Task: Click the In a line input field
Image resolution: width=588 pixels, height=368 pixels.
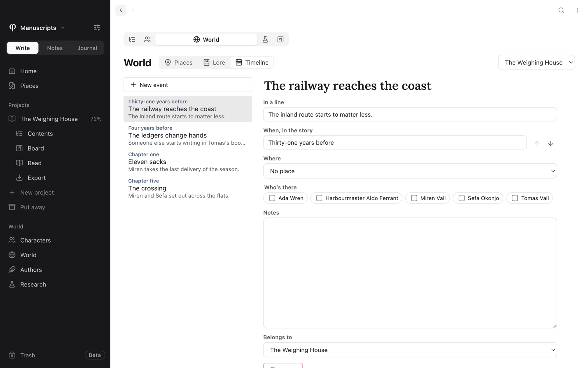Action: [410, 114]
